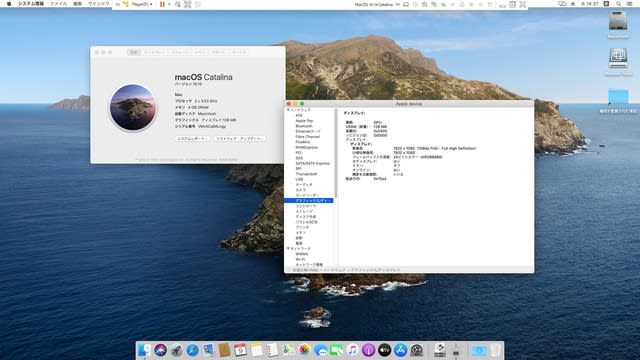Select Fibre Channel in hardware list
This screenshot has height=360, width=640.
point(307,137)
